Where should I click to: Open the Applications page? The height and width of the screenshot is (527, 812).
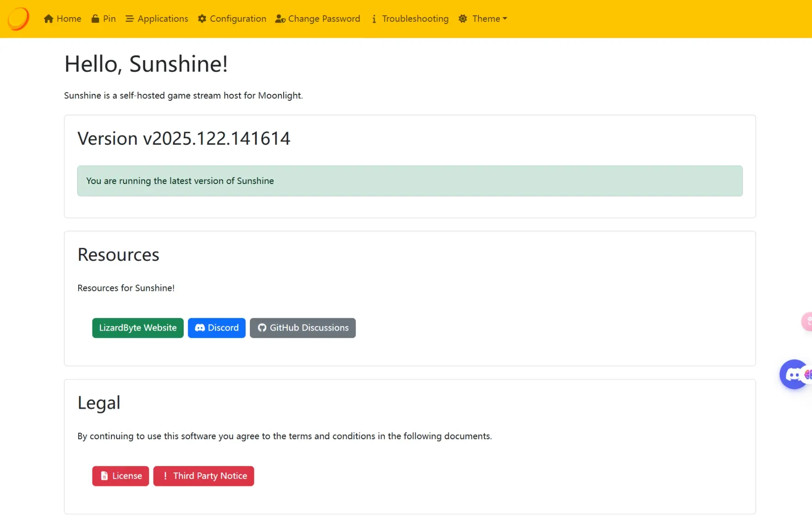[x=157, y=19]
